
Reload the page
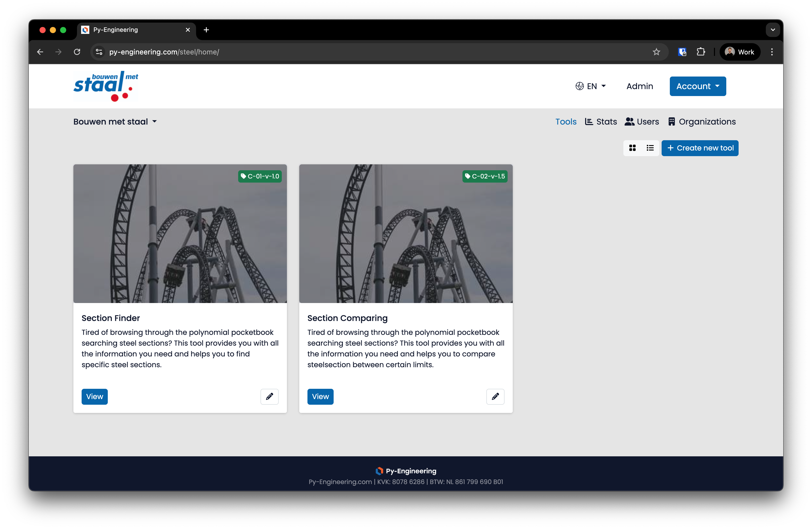[77, 52]
